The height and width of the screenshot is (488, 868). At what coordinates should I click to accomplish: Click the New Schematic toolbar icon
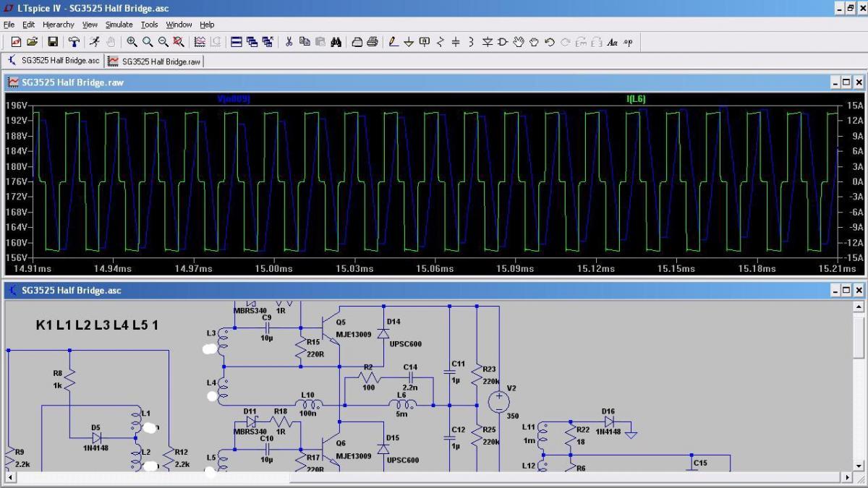[x=16, y=42]
